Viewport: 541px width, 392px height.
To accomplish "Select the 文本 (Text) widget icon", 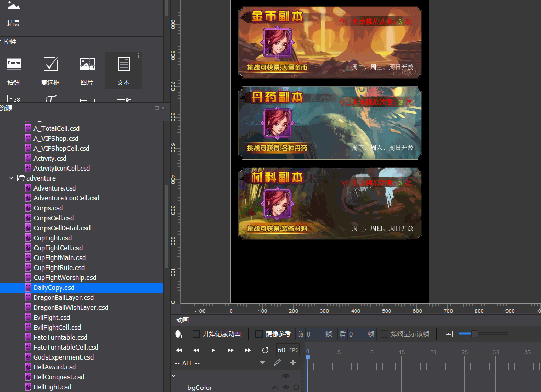I will pyautogui.click(x=123, y=64).
